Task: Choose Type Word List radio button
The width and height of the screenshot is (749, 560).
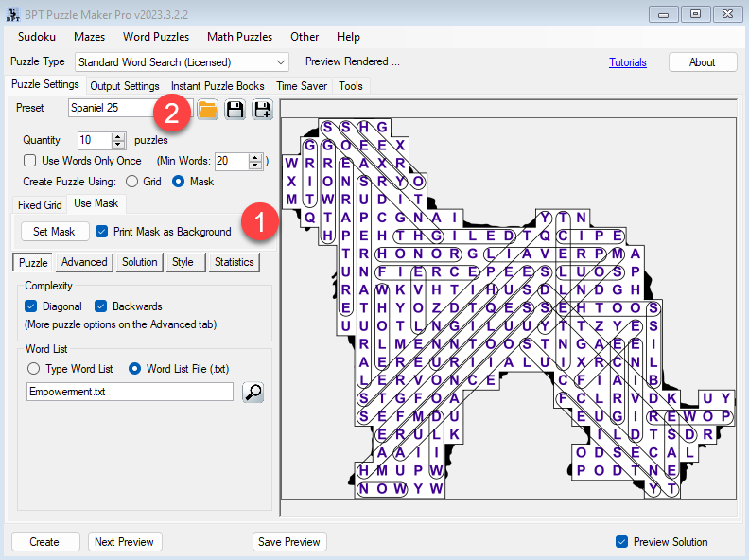Action: coord(34,368)
